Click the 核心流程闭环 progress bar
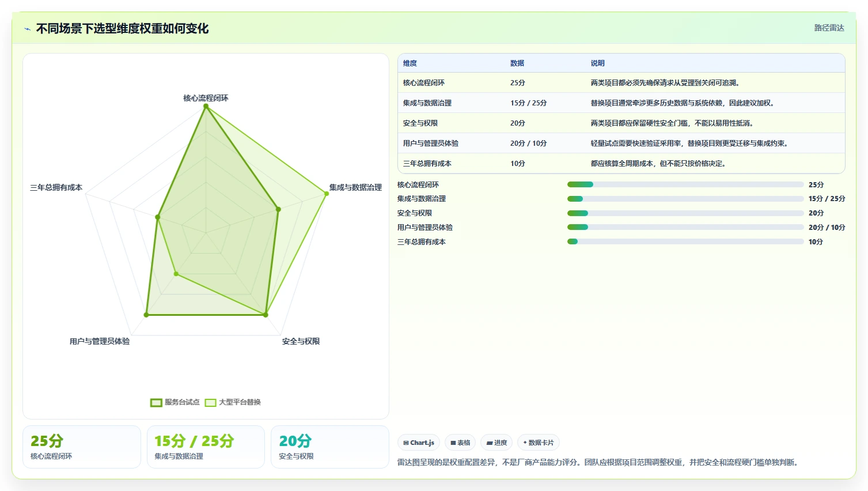The image size is (868, 491). click(685, 184)
